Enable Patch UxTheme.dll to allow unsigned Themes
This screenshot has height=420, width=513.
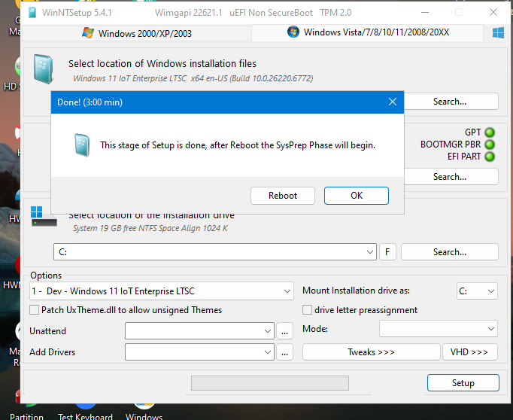pyautogui.click(x=126, y=310)
